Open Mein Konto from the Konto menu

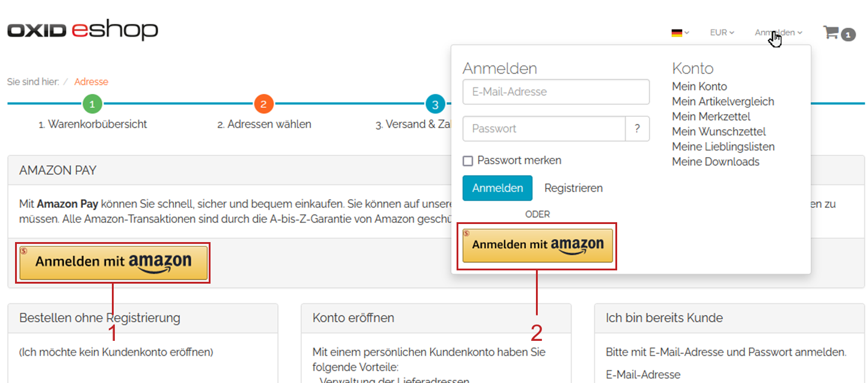(x=699, y=87)
